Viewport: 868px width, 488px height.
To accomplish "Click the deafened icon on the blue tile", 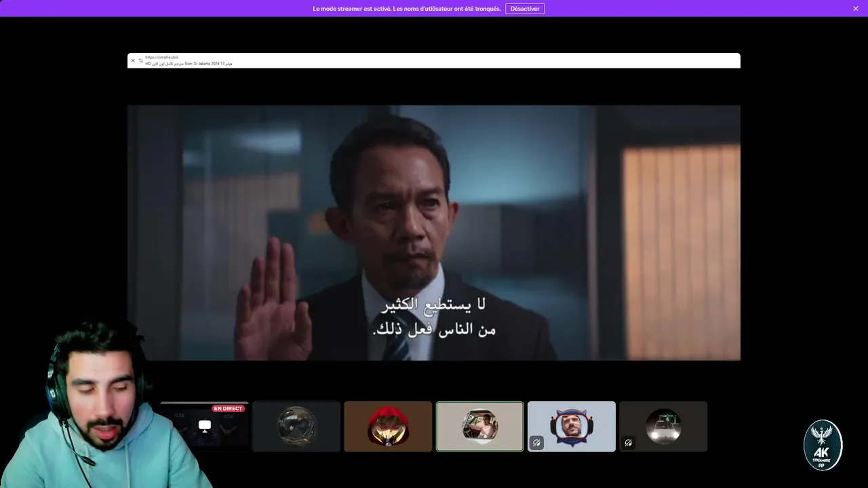I will point(536,443).
